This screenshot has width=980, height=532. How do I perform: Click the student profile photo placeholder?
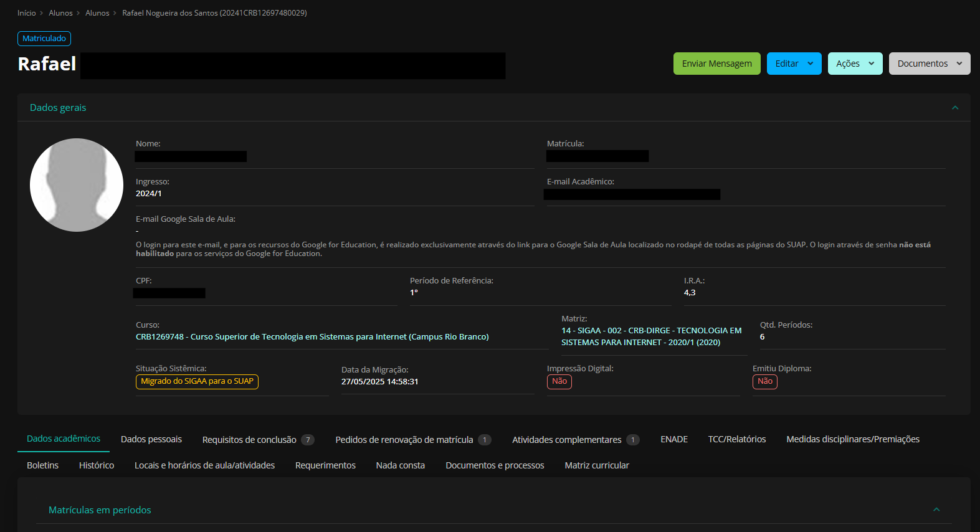77,185
